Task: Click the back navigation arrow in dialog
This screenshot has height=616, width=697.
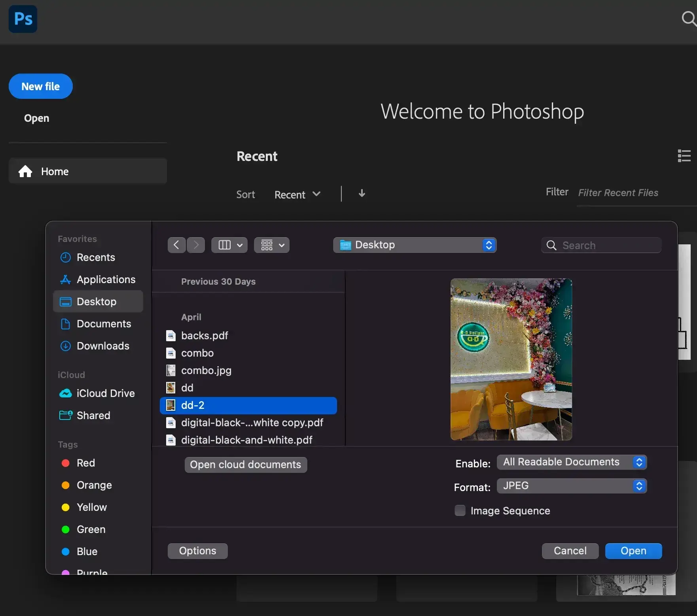Action: 176,245
